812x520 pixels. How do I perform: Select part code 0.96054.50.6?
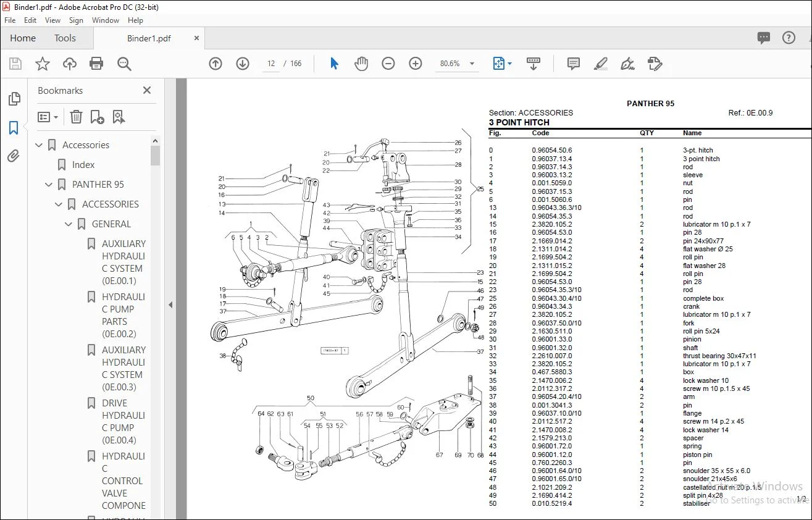point(552,150)
